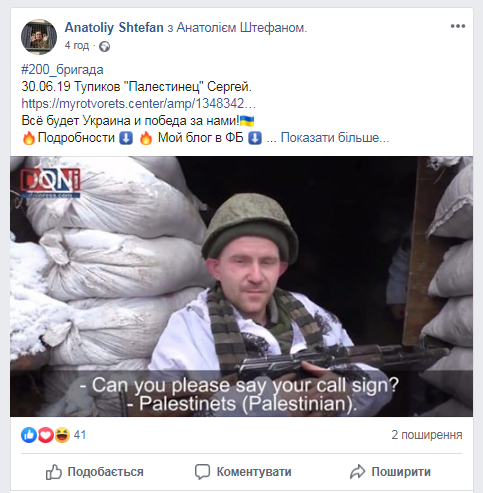Open the three-dot post options menu
Viewport: 483px width, 493px height.
(458, 26)
